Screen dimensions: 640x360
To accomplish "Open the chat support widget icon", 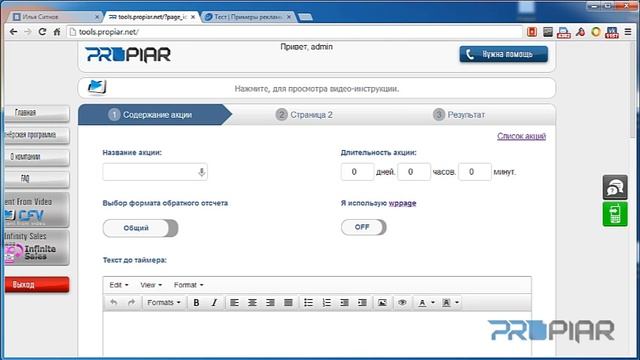I will 615,187.
